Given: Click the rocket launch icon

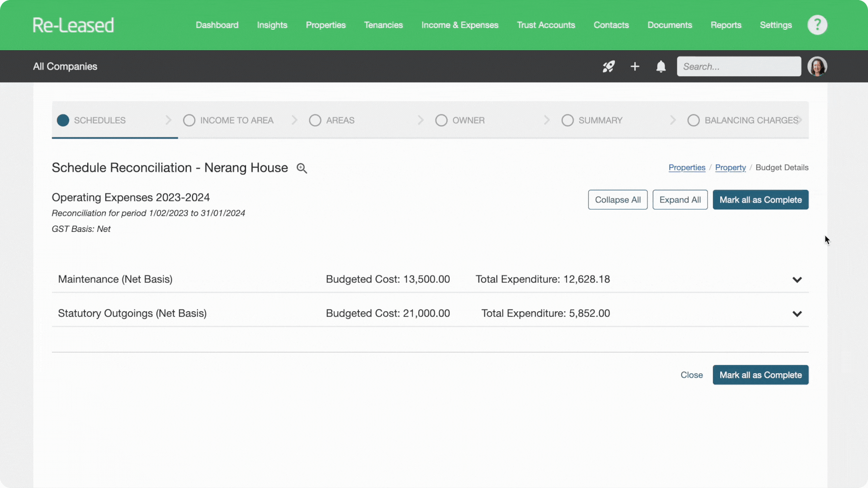Looking at the screenshot, I should (609, 66).
